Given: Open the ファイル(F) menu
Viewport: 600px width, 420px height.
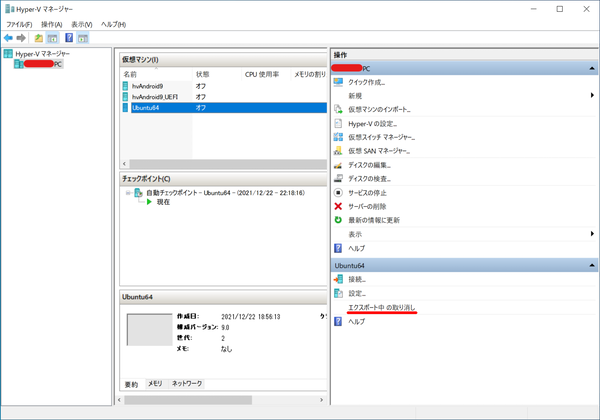Looking at the screenshot, I should point(19,24).
